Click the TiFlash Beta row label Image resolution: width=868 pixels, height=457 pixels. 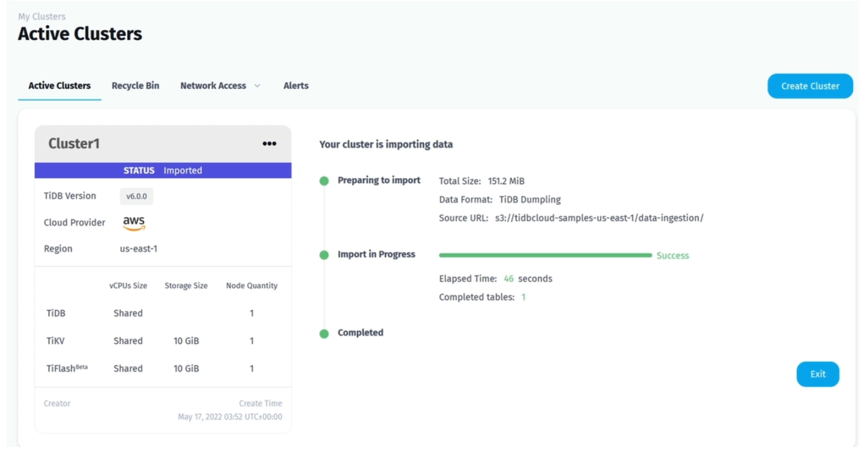pyautogui.click(x=67, y=368)
